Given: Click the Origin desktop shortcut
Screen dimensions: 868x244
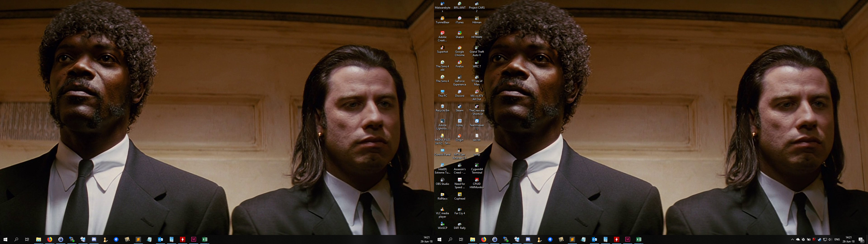Looking at the screenshot, I should pos(460,138).
